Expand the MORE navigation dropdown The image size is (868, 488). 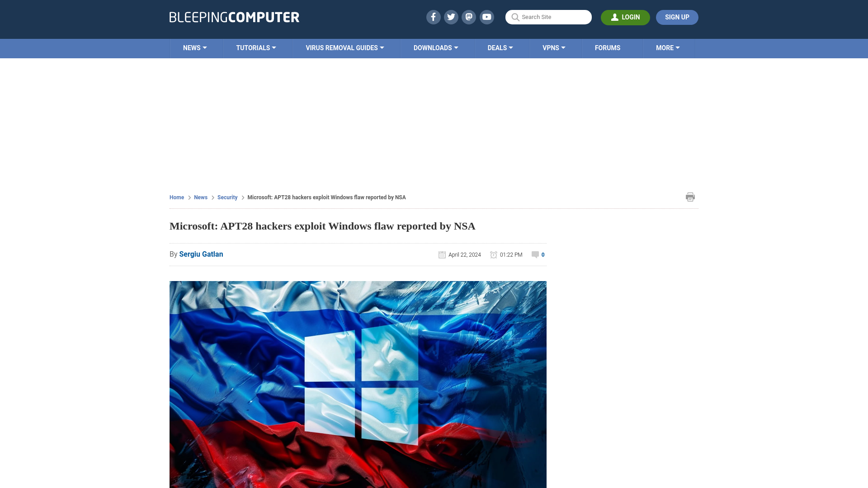coord(668,47)
